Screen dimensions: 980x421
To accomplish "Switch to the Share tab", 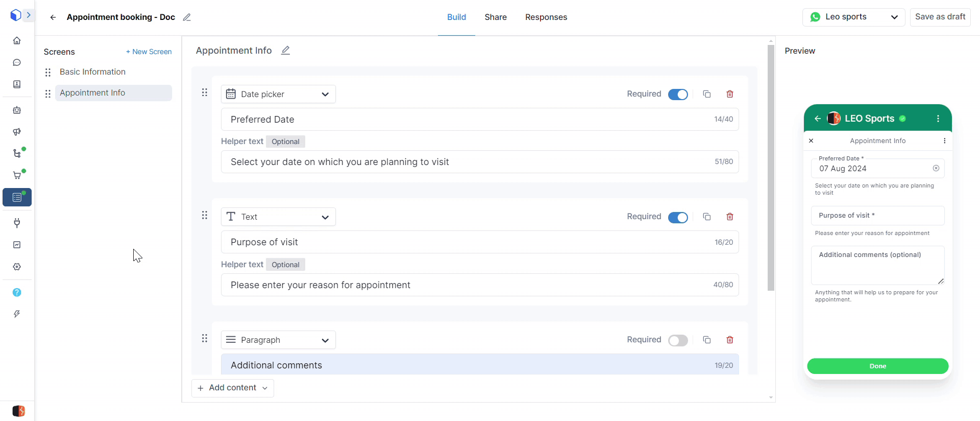I will tap(495, 17).
